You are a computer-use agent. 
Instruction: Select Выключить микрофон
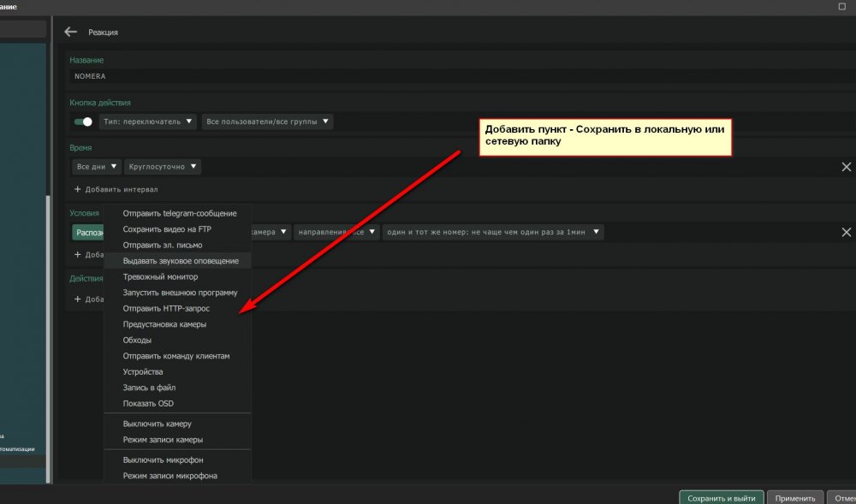[177, 460]
